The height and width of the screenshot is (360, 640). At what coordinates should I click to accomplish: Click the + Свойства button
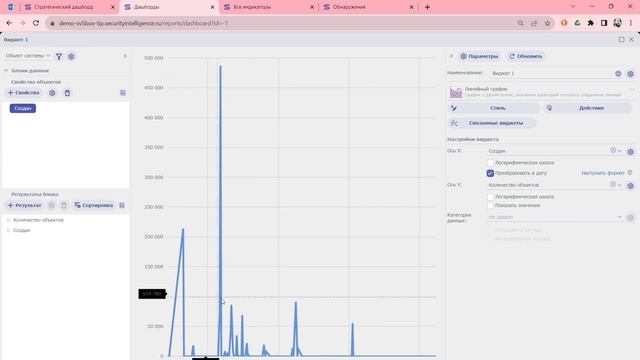[x=24, y=93]
